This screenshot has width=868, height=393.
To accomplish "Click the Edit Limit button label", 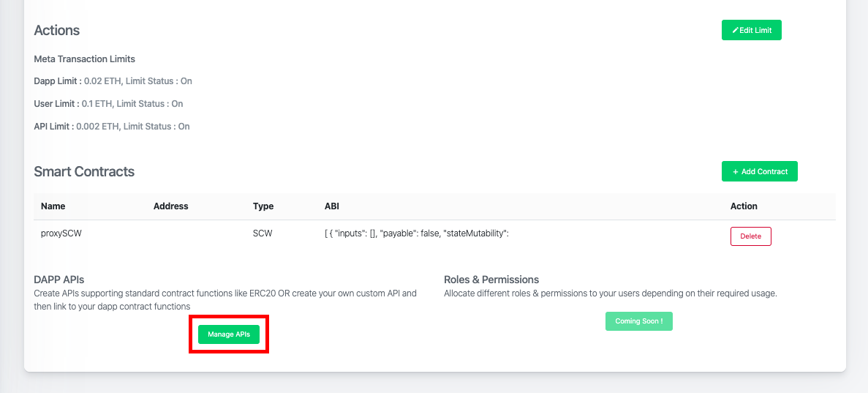I will click(x=755, y=31).
